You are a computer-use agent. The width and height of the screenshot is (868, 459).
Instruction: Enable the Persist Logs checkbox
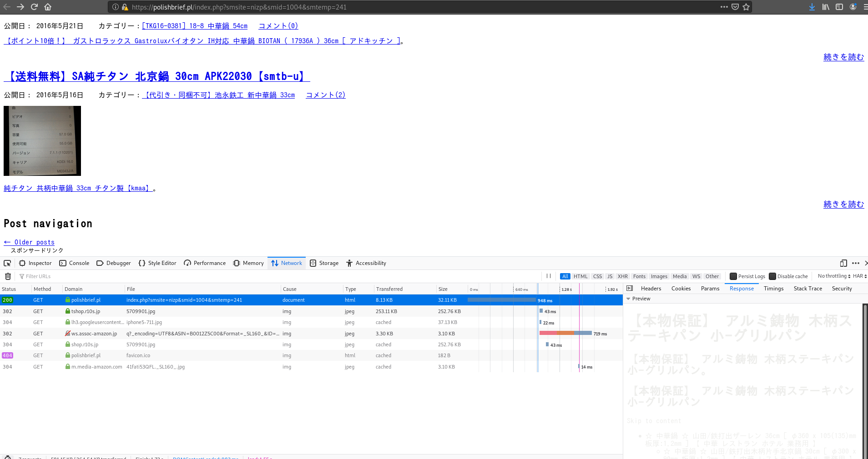pos(733,276)
